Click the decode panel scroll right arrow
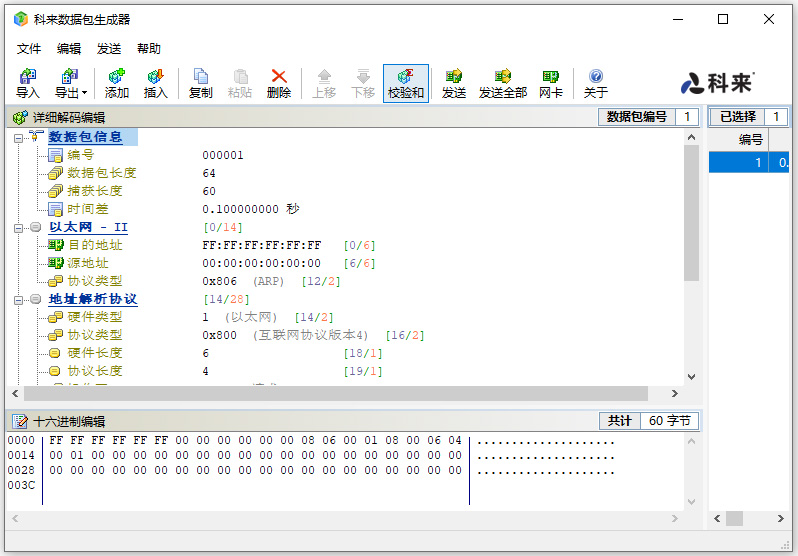The image size is (798, 556). (675, 394)
